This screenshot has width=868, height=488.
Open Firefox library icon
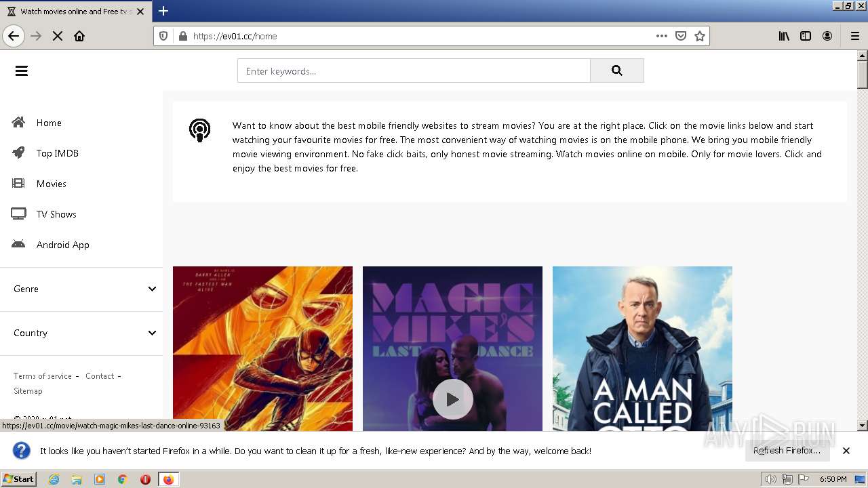pyautogui.click(x=784, y=36)
